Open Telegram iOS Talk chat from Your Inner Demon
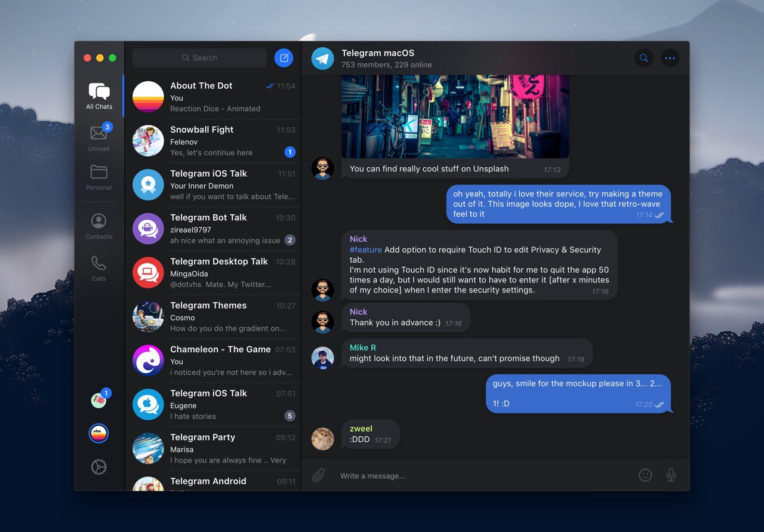The width and height of the screenshot is (764, 532). click(213, 184)
